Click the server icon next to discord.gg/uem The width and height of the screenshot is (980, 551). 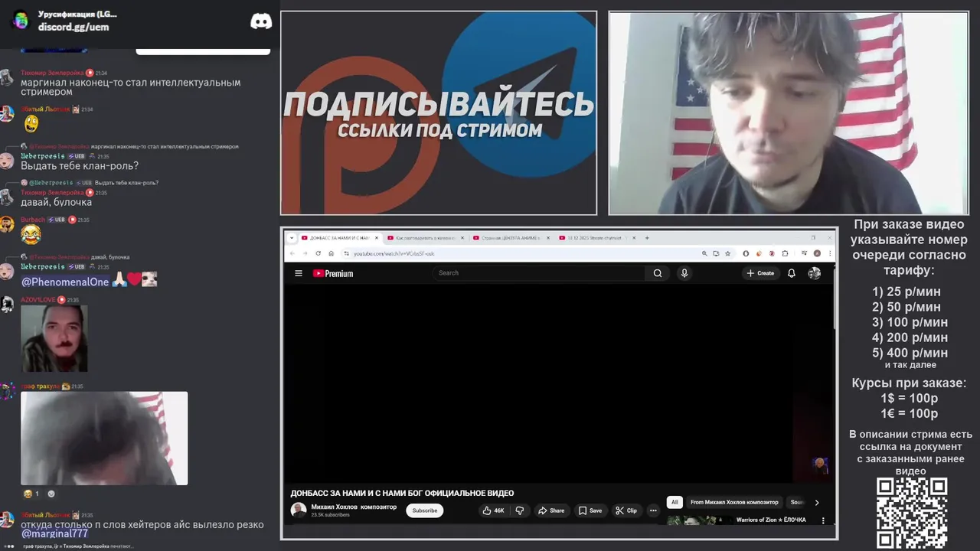(x=21, y=21)
